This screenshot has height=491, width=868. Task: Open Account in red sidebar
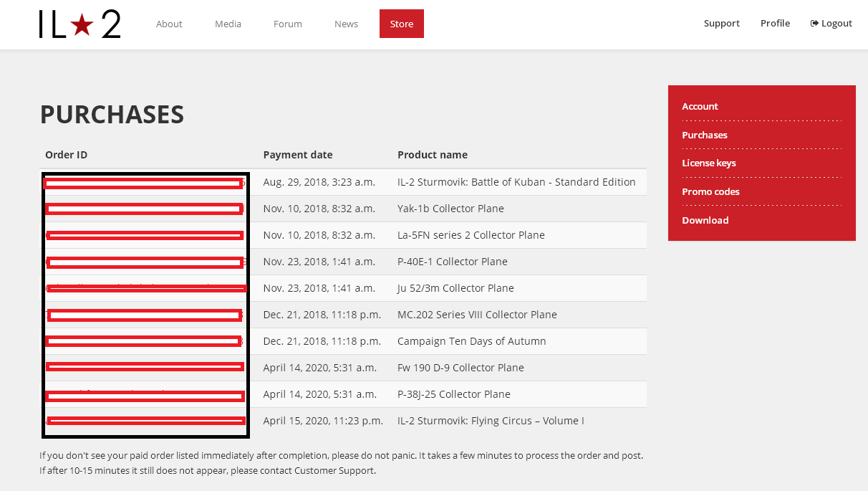click(700, 106)
